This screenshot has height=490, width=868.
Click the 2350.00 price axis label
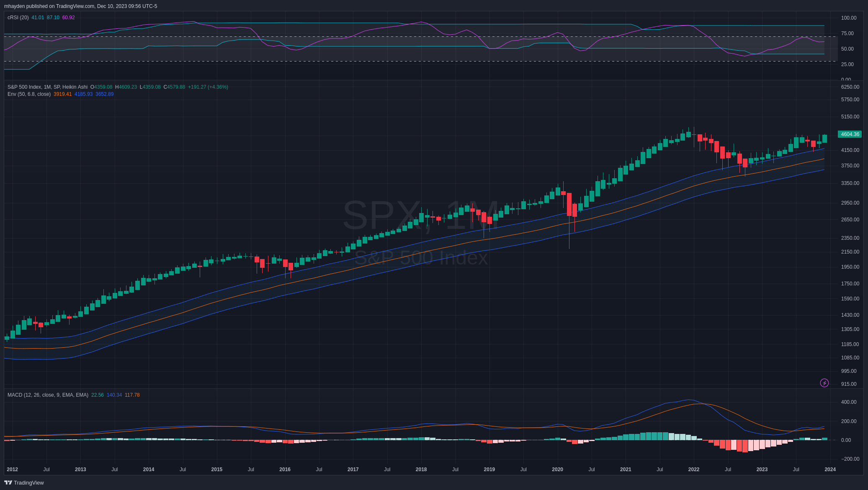850,238
